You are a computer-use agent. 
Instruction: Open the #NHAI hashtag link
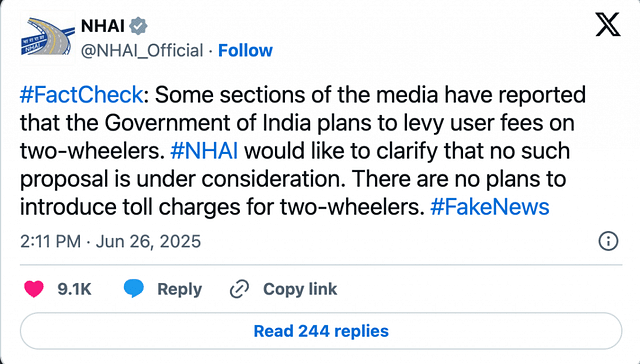204,151
